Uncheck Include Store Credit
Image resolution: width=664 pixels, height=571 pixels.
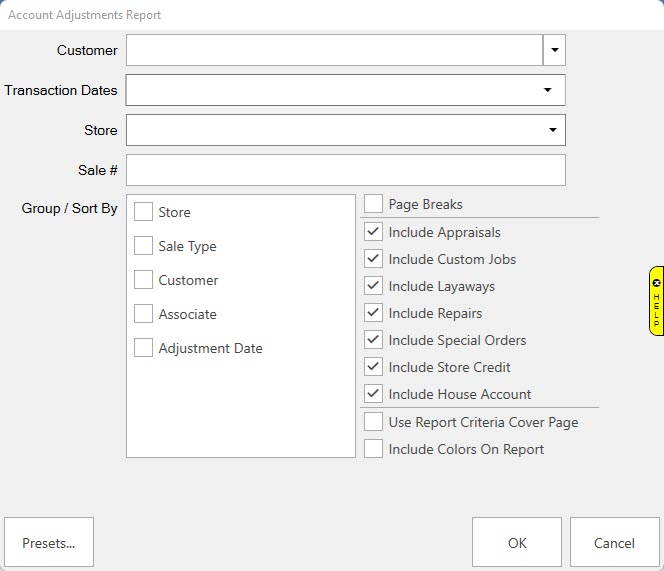click(373, 367)
